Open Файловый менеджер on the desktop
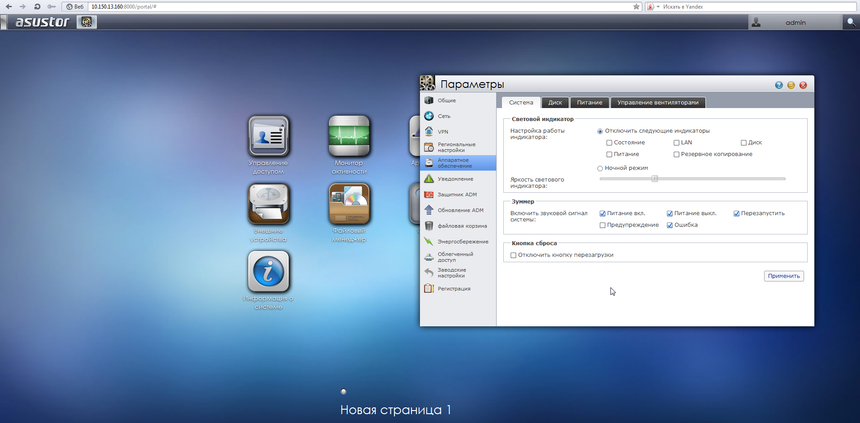This screenshot has width=860, height=423. [349, 205]
